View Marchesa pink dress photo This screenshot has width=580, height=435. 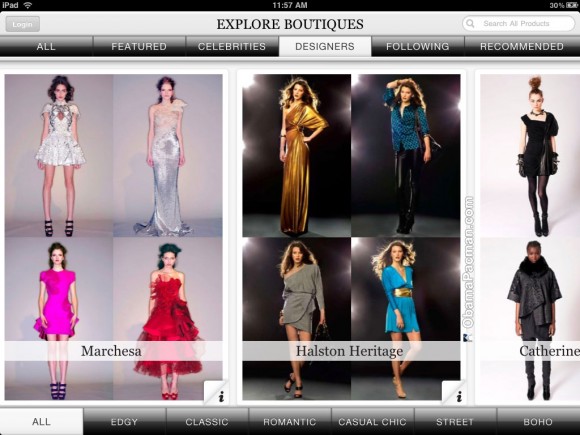[59, 318]
